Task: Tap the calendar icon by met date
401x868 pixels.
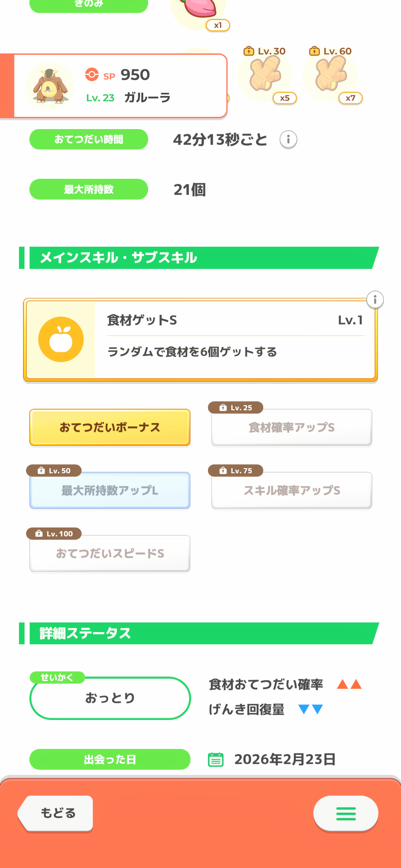Action: tap(216, 759)
